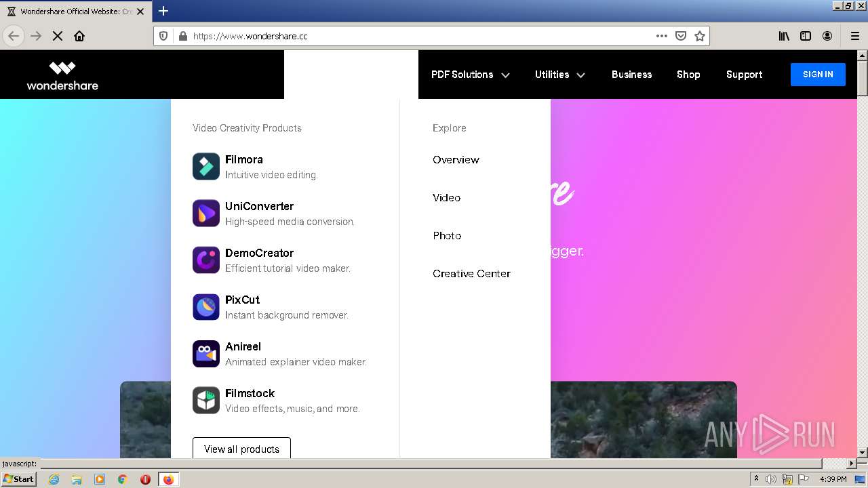
Task: Show the sidebars panel
Action: (x=806, y=36)
